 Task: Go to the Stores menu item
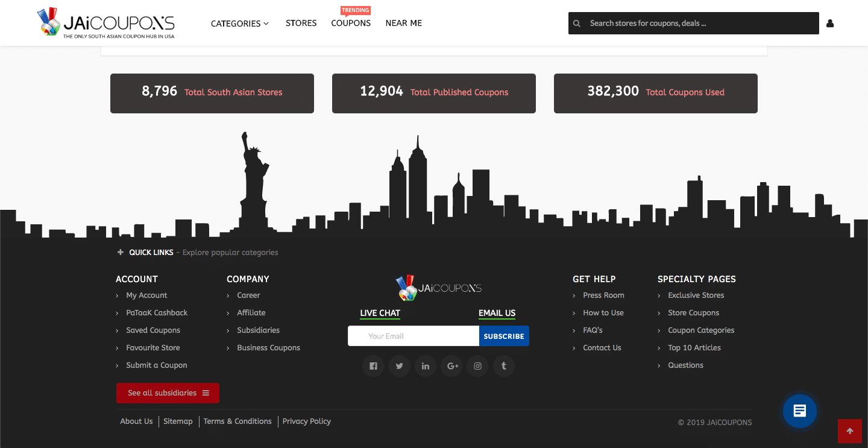(x=301, y=23)
